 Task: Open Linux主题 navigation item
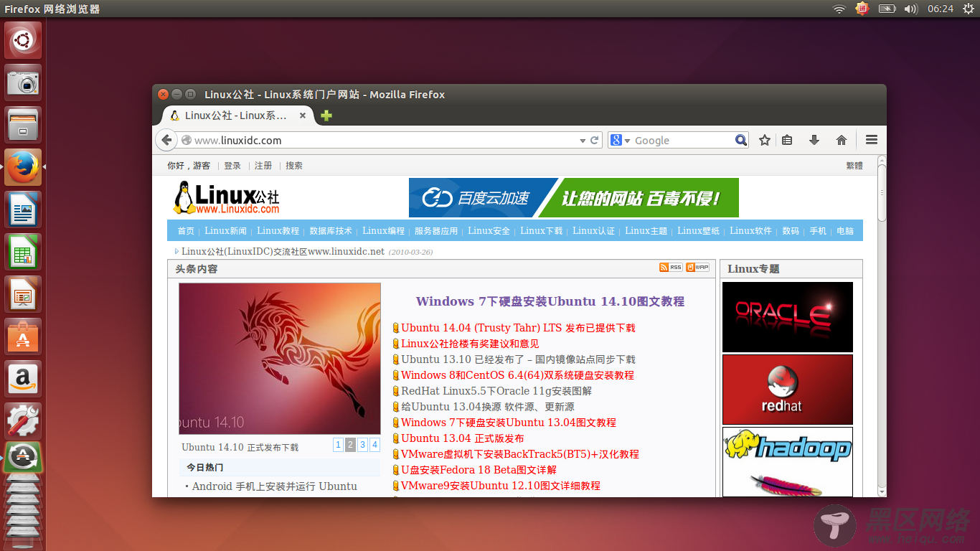(x=646, y=231)
